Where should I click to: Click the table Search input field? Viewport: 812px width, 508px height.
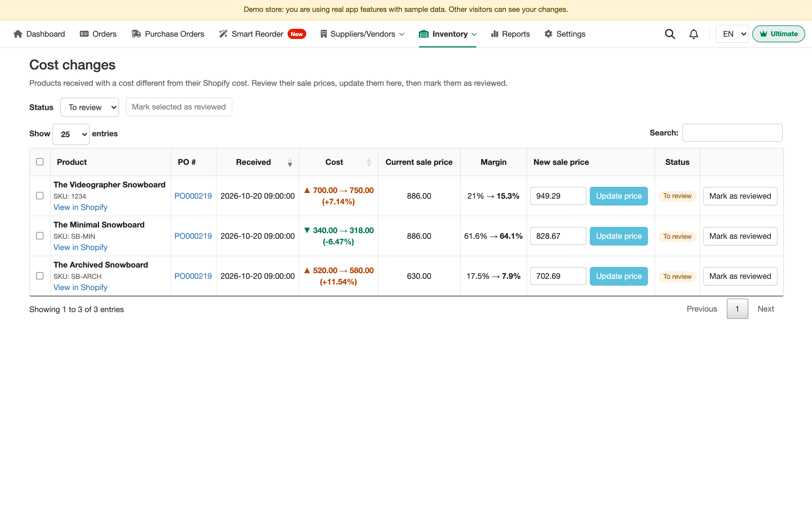point(732,133)
